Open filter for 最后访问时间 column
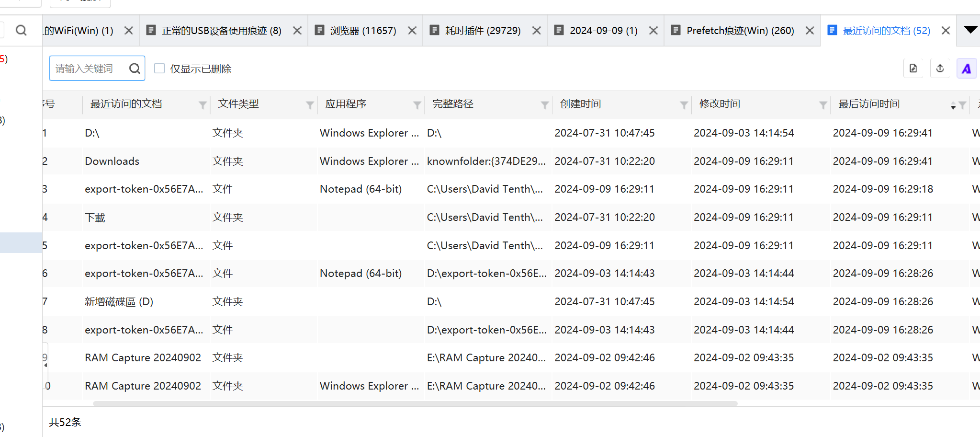 [x=962, y=105]
